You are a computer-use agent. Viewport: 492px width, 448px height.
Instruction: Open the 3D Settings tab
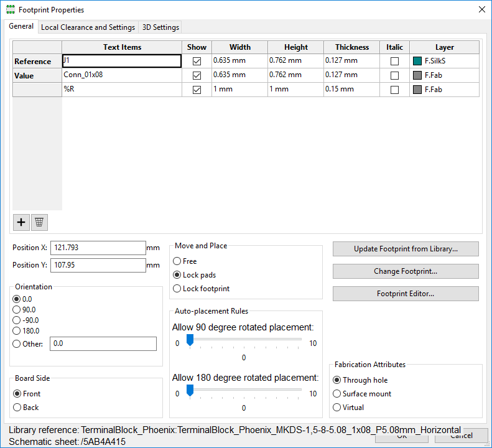160,27
